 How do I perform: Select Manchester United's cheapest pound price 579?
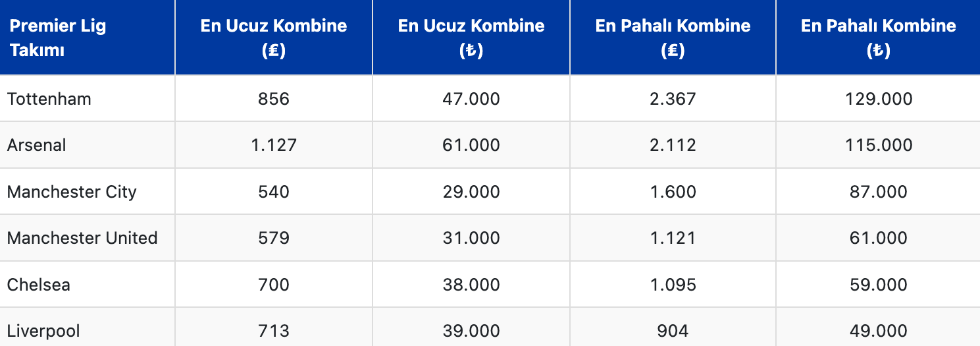(274, 238)
